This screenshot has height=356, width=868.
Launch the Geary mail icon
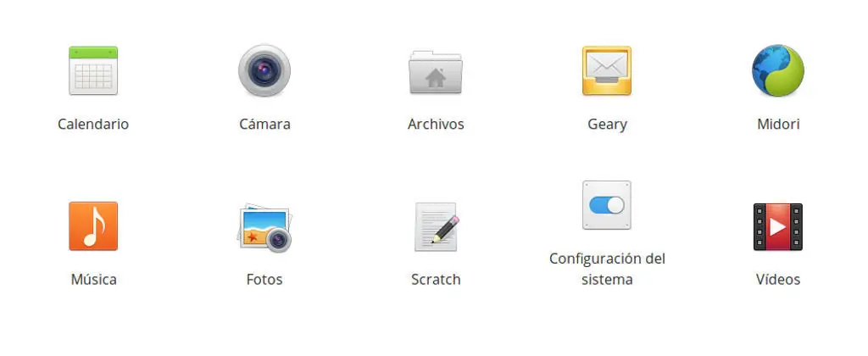pos(607,70)
